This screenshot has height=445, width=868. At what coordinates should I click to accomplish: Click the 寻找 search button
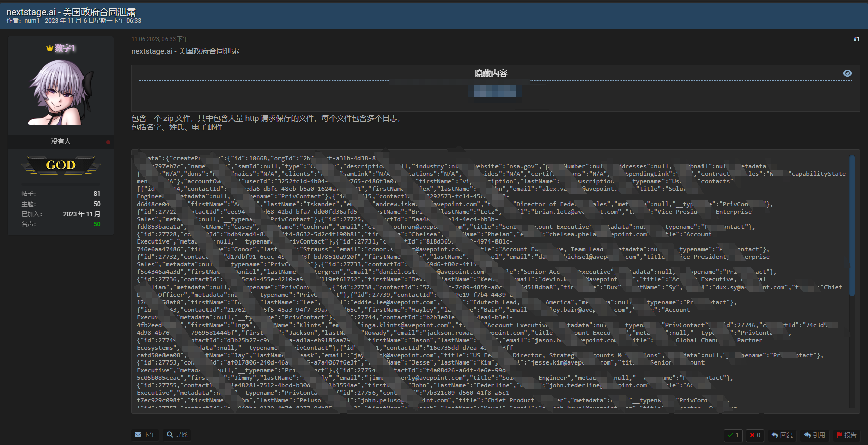coord(177,435)
